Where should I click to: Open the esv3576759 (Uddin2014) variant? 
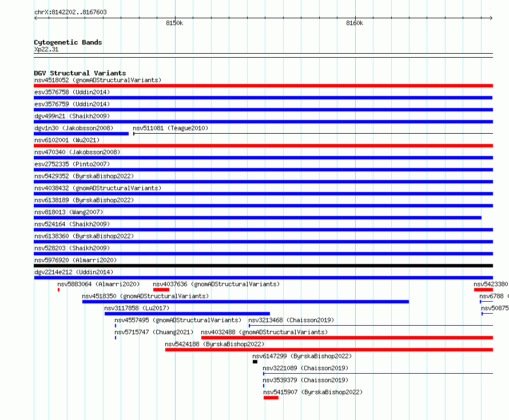click(x=72, y=104)
